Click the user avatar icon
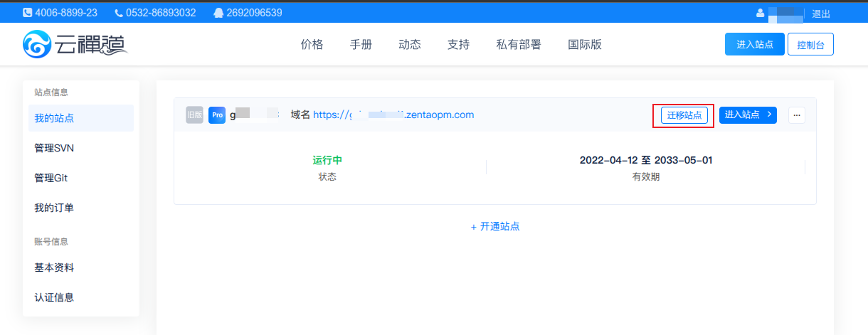Image resolution: width=868 pixels, height=335 pixels. tap(760, 14)
